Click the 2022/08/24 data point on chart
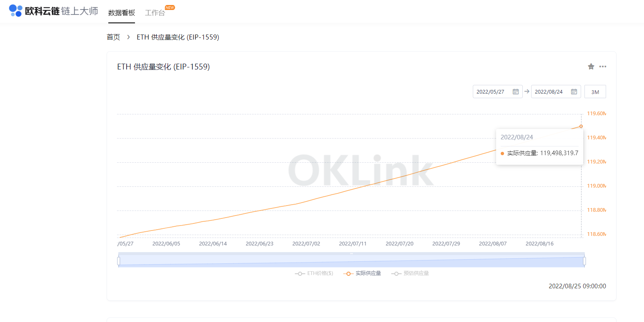Viewport: 644px width, 322px height. coord(581,126)
